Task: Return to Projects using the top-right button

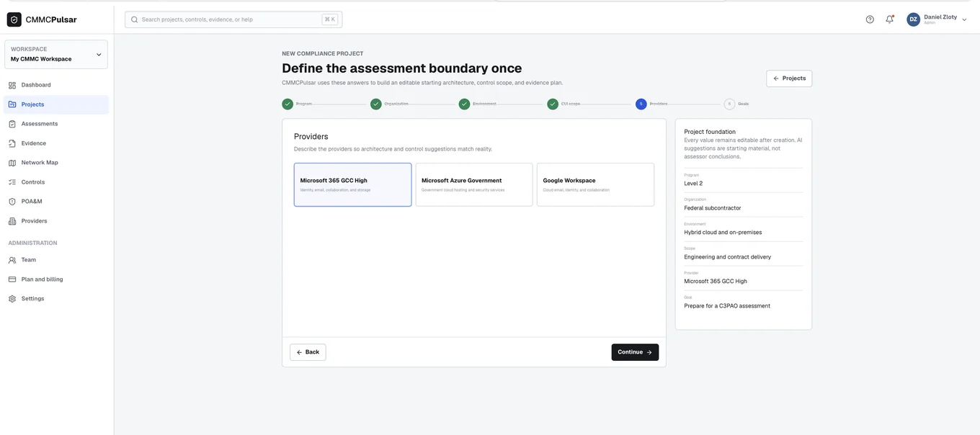Action: click(789, 79)
